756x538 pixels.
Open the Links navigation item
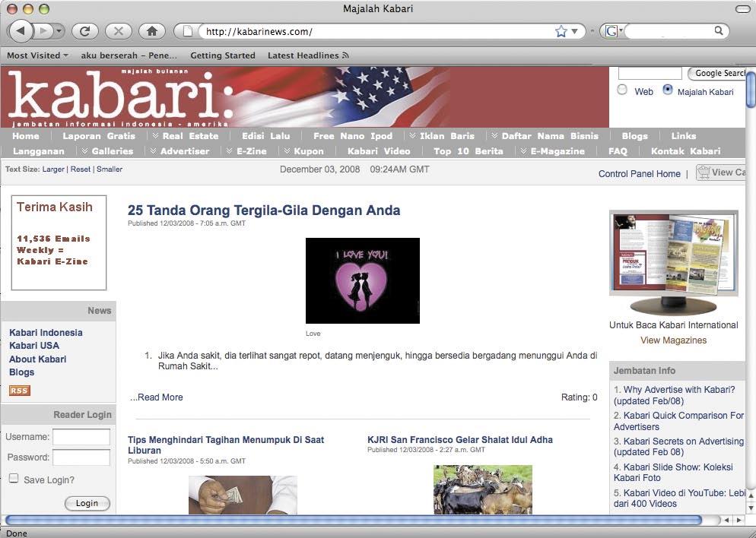684,136
